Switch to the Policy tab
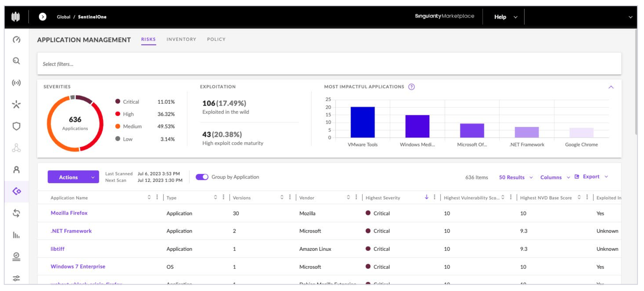The height and width of the screenshot is (291, 644). click(x=216, y=39)
